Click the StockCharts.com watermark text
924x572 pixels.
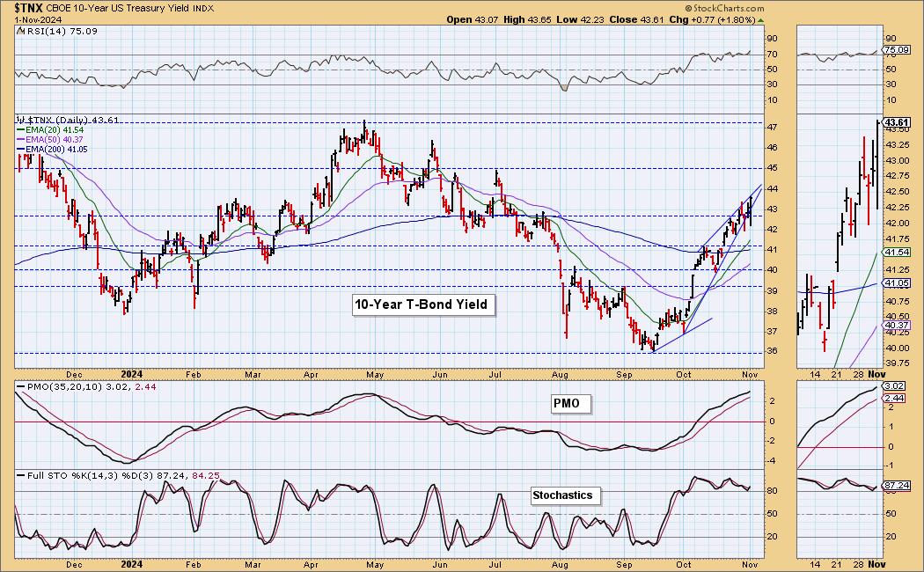[725, 8]
